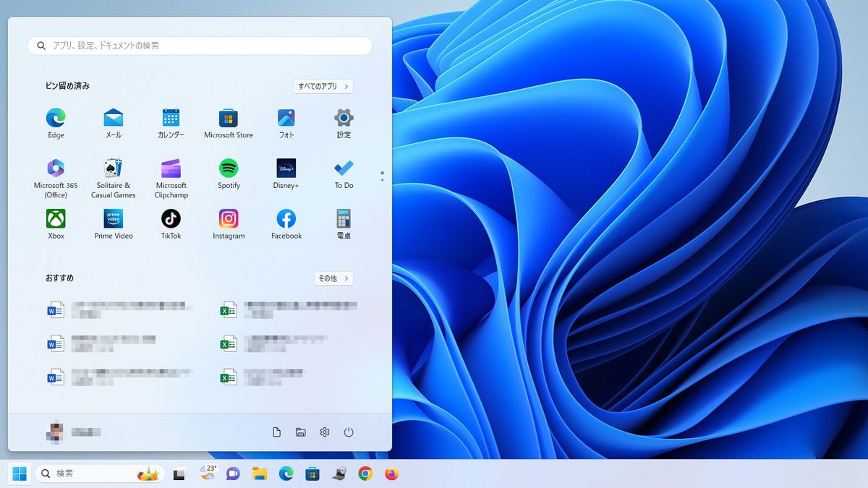The height and width of the screenshot is (488, 868).
Task: Launch the Disney+ app
Action: 286,174
